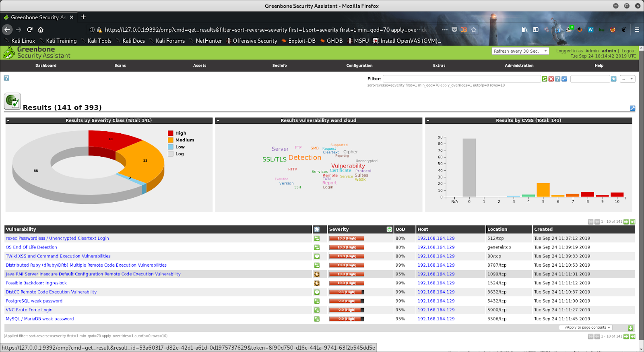Click the filter name input field
The image size is (644, 352).
point(590,79)
